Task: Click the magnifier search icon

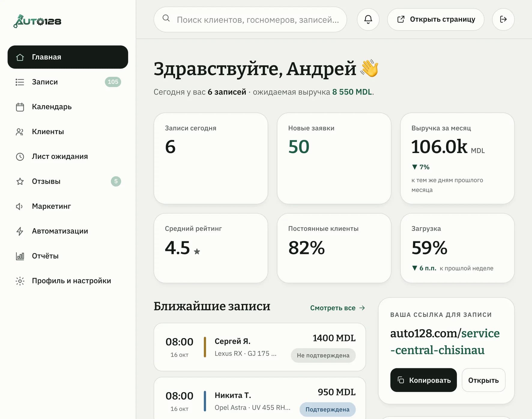Action: point(166,18)
